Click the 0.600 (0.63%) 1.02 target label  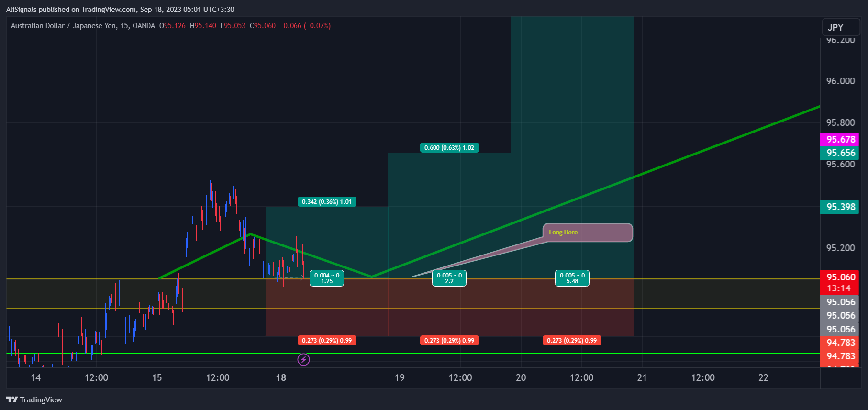coord(449,148)
